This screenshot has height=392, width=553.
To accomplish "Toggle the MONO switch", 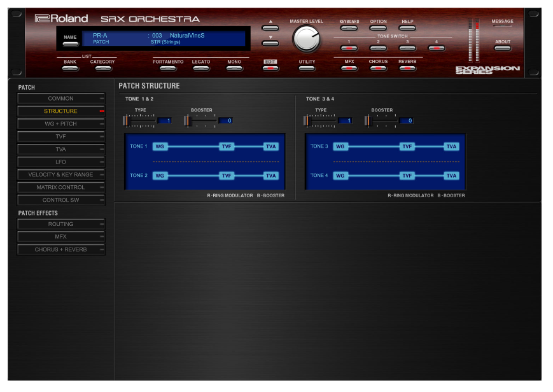I will 234,69.
